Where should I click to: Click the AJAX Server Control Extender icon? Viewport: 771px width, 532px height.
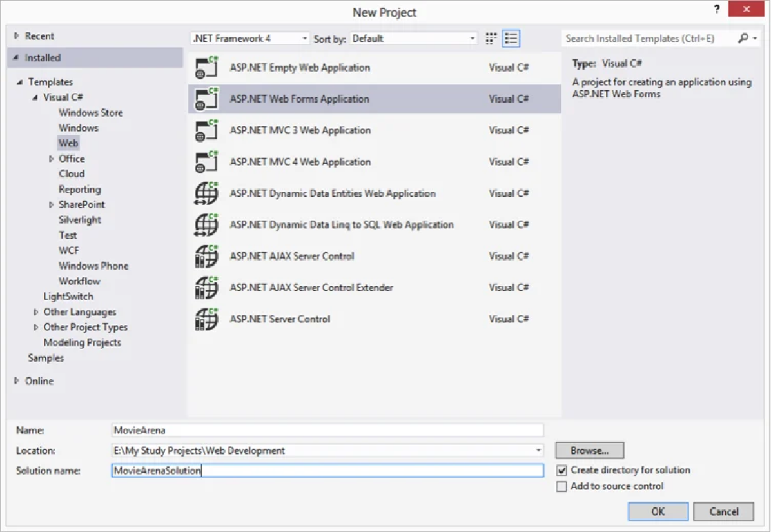206,288
